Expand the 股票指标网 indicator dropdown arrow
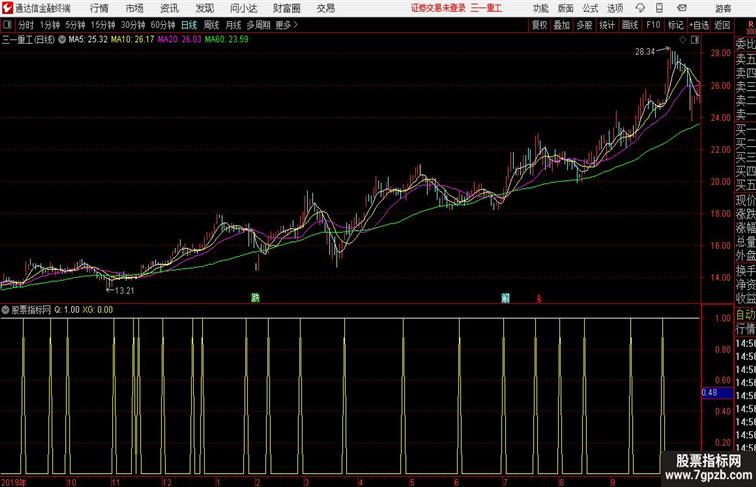This screenshot has height=487, width=756. 5,310
